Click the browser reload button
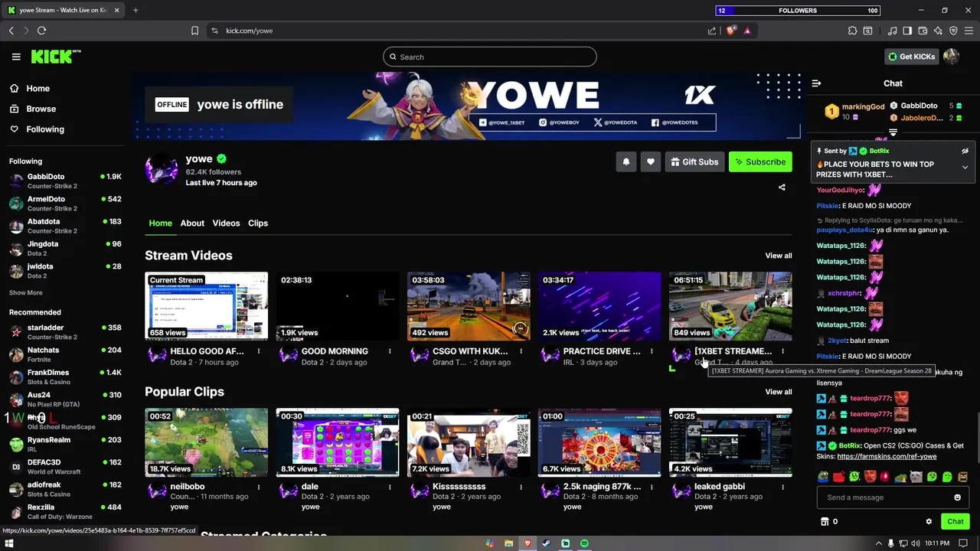Viewport: 980px width, 551px height. tap(41, 31)
